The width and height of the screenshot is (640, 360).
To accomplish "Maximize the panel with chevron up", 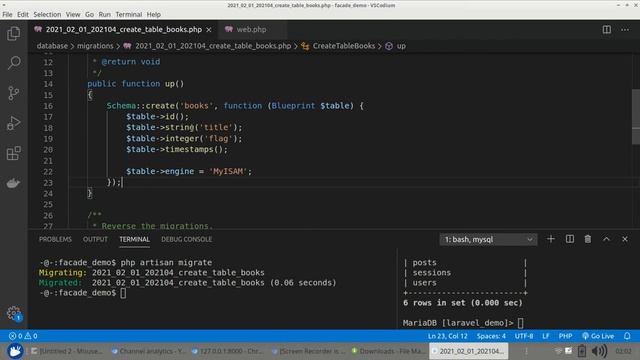I will point(606,239).
